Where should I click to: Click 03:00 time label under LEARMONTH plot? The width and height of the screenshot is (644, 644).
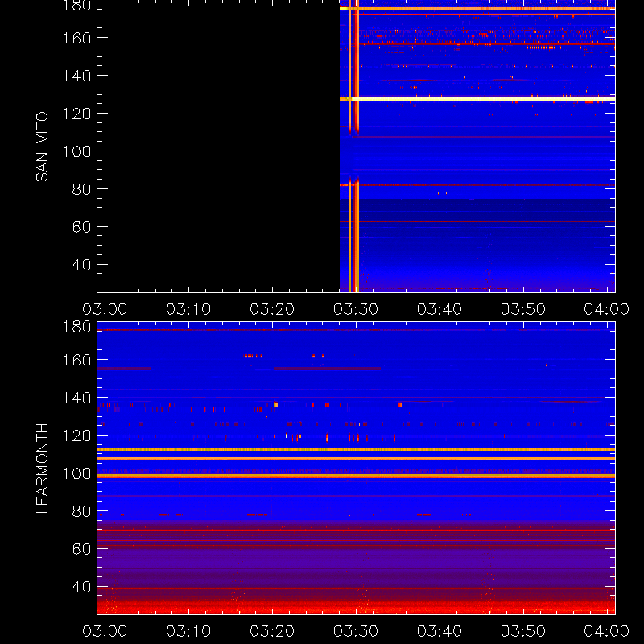(105, 631)
